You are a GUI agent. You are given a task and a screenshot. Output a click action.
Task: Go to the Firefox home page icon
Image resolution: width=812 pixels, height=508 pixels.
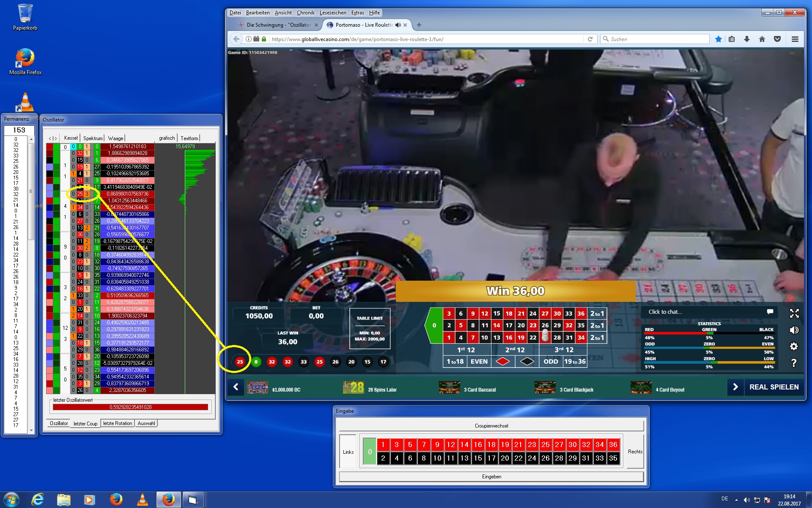pyautogui.click(x=762, y=39)
